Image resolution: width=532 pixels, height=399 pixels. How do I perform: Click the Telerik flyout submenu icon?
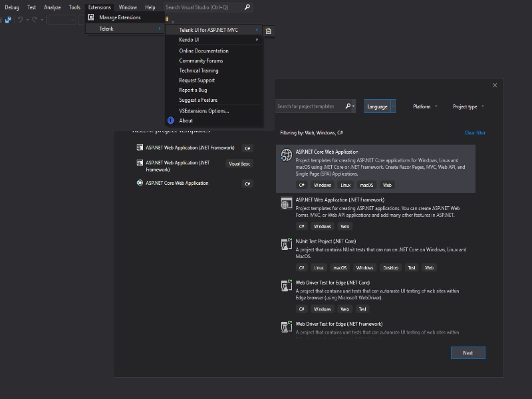click(x=268, y=31)
